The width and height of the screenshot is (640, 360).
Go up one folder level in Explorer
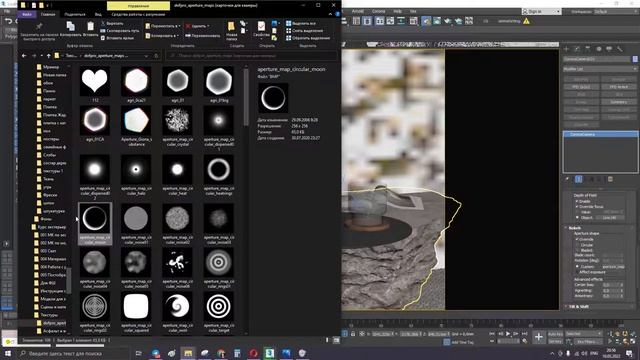(x=49, y=56)
